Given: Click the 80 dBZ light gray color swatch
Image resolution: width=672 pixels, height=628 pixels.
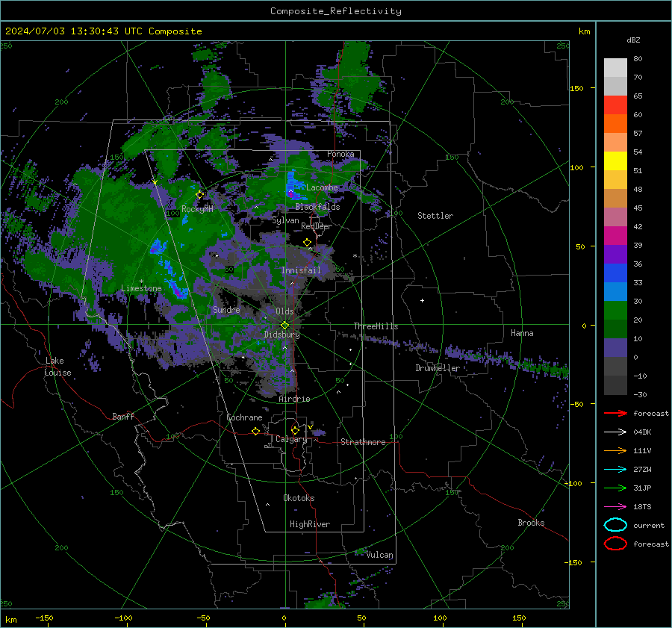Looking at the screenshot, I should (615, 67).
